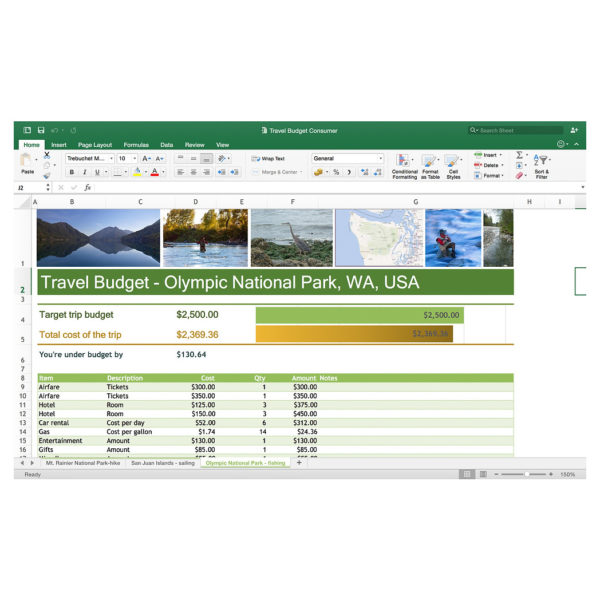Toggle Bold formatting

point(72,172)
